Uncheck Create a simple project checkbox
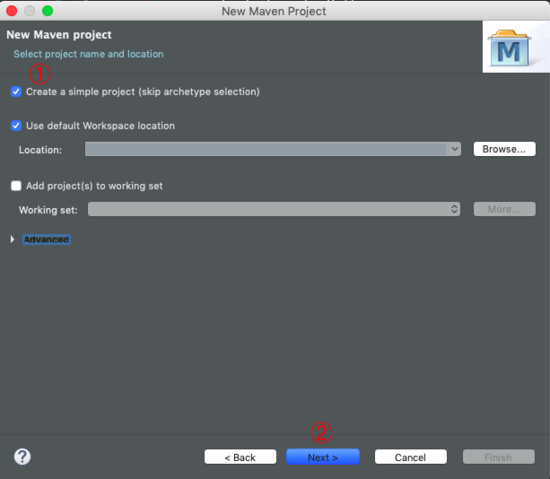The width and height of the screenshot is (550, 479). coord(16,92)
